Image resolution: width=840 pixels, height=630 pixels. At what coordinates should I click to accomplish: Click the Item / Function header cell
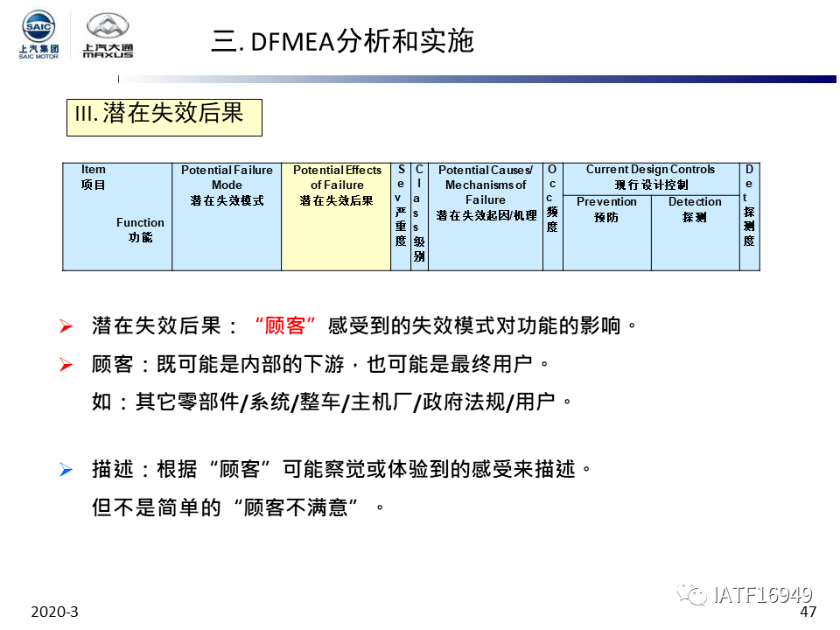117,216
